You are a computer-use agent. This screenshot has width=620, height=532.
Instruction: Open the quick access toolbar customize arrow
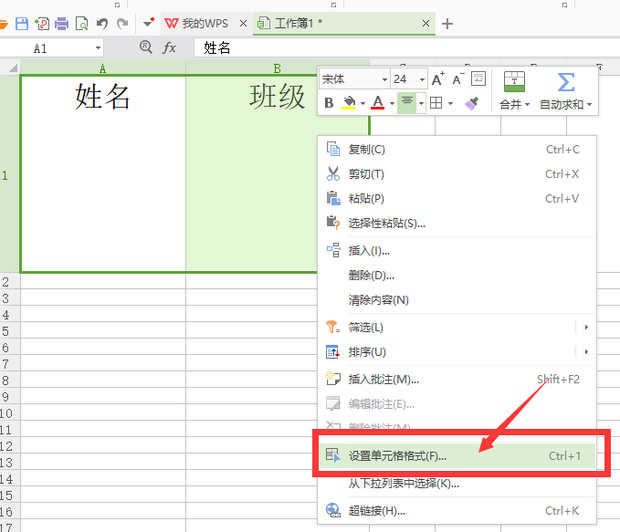click(148, 23)
